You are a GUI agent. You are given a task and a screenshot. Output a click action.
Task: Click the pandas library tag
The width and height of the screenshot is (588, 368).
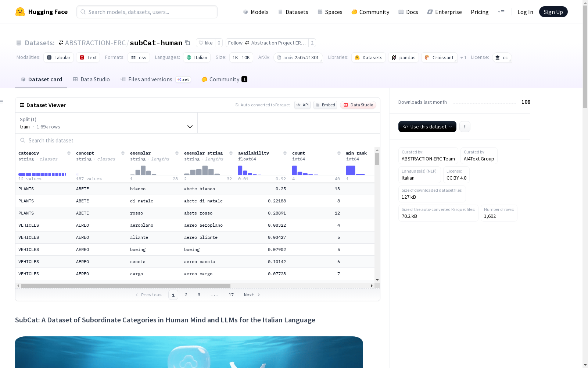click(404, 57)
